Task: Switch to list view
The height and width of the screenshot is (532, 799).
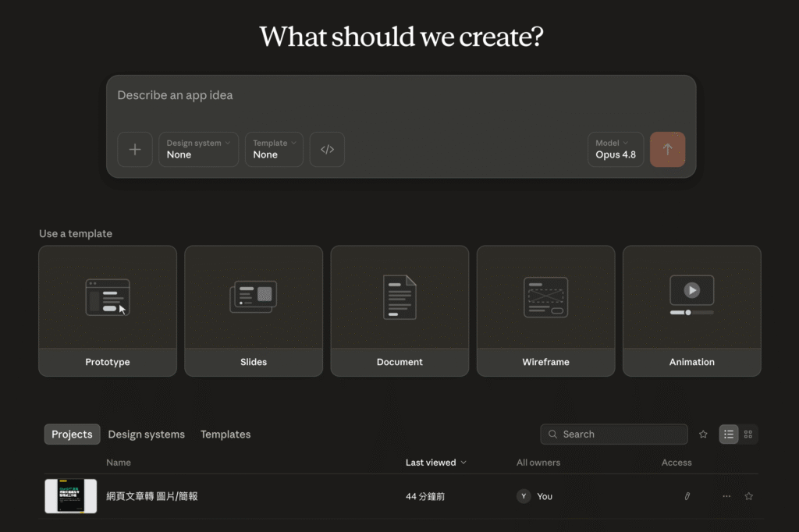Action: 729,434
